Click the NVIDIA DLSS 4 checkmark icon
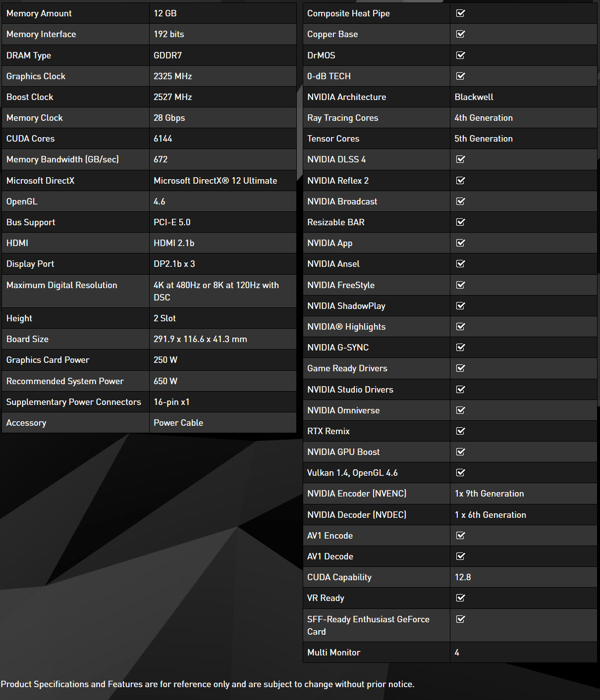600x700 pixels. (460, 159)
